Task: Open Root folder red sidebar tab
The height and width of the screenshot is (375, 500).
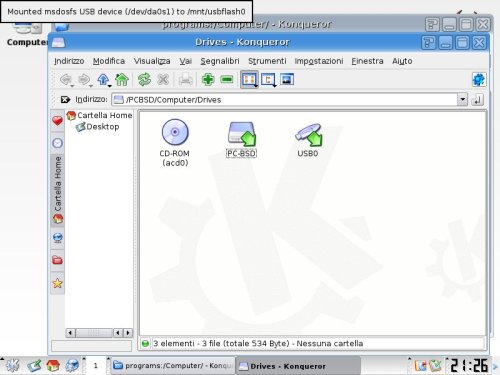Action: [58, 260]
